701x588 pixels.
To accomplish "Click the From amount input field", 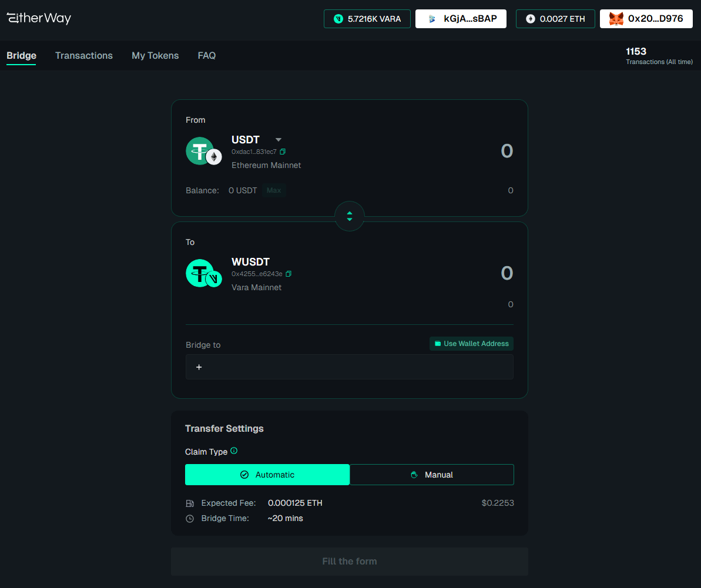I will coord(507,151).
